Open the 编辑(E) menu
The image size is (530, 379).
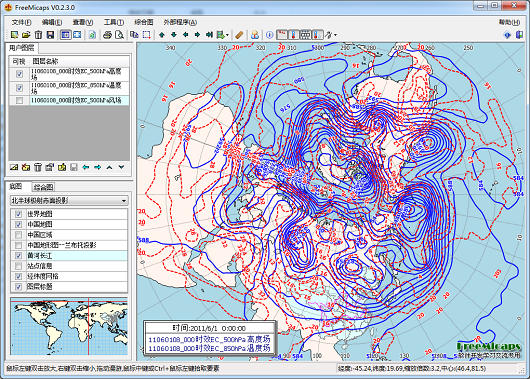pyautogui.click(x=52, y=22)
